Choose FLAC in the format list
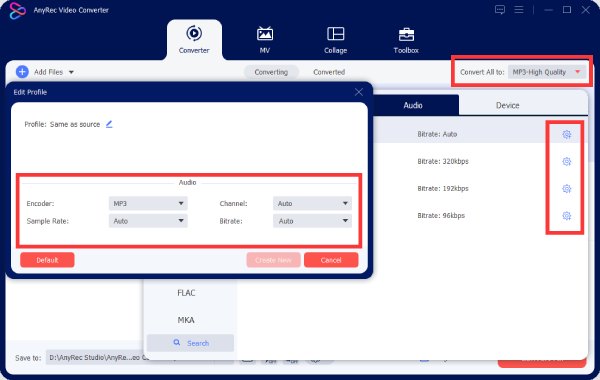Screen dimensions: 600x380 pos(186,293)
